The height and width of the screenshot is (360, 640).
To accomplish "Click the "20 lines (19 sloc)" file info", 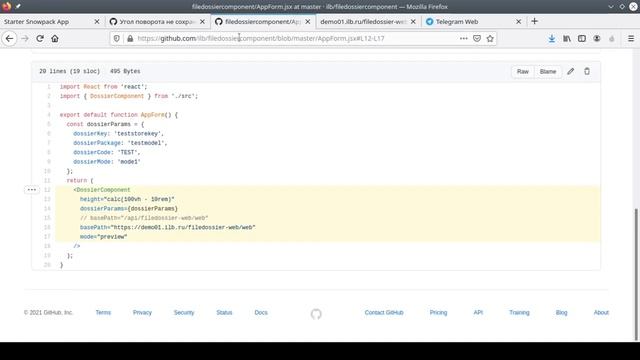I will click(69, 71).
